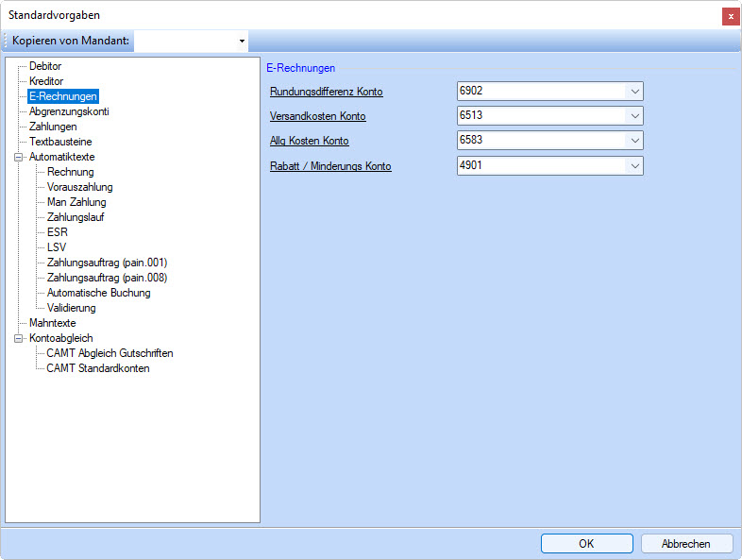Select Zahlungen in the settings tree
Screen dimensions: 742x560
pyautogui.click(x=53, y=127)
